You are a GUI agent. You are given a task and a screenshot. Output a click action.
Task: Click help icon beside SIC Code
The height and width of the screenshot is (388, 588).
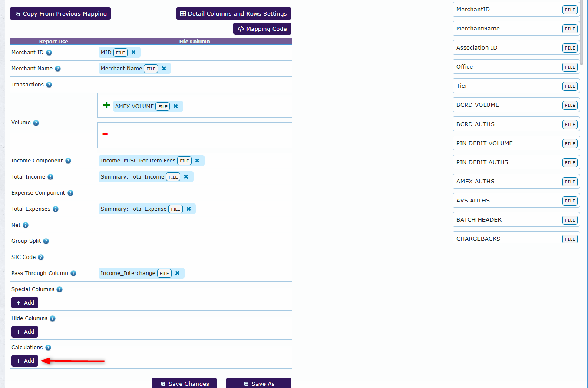point(41,257)
